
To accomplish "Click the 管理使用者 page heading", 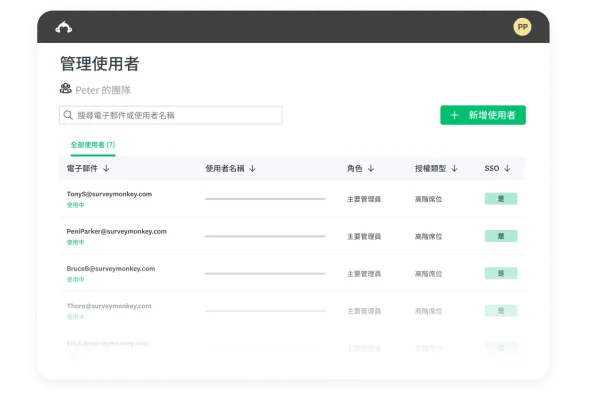I will 99,64.
